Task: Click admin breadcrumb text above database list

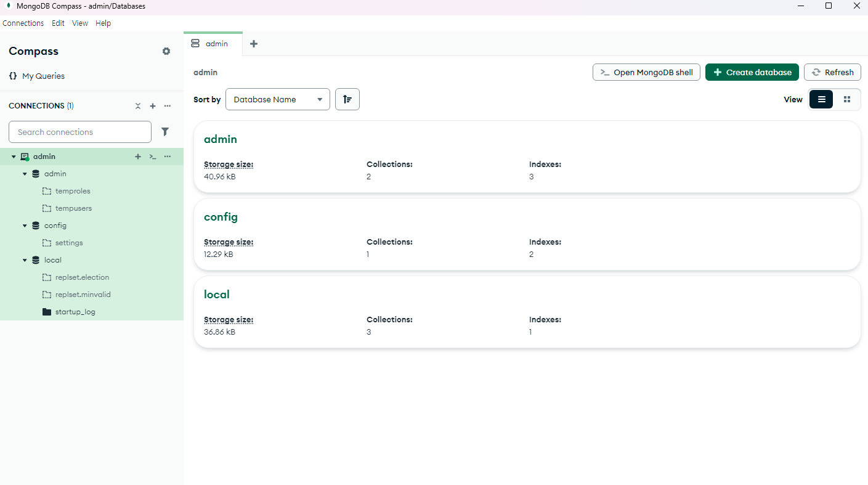Action: click(205, 72)
